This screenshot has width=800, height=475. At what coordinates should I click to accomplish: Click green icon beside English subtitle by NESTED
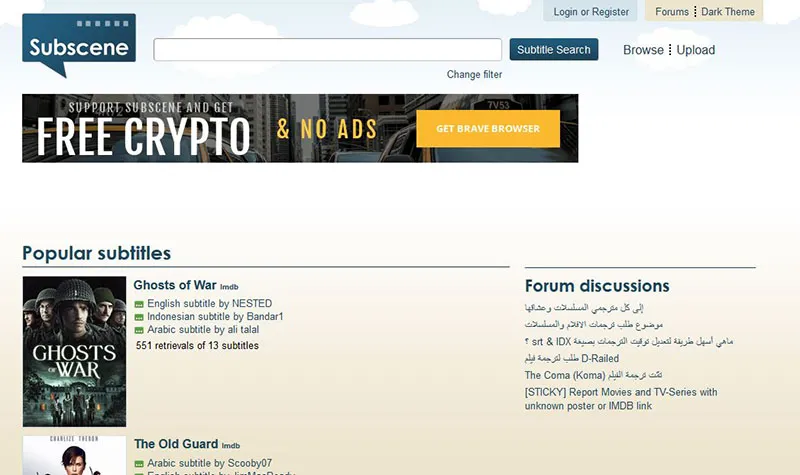(140, 304)
